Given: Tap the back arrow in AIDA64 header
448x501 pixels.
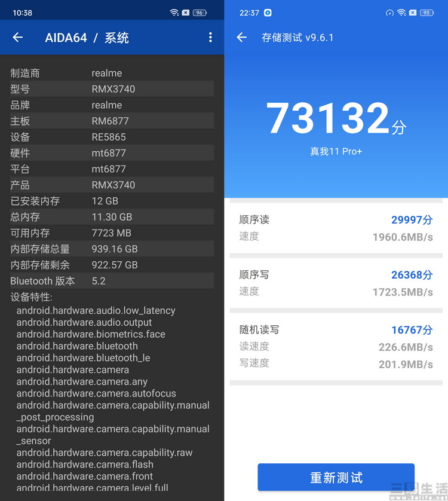Looking at the screenshot, I should (x=17, y=38).
